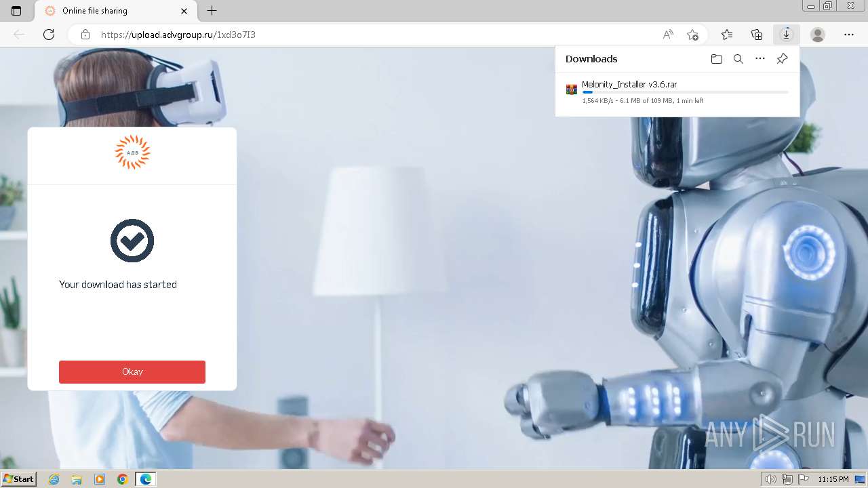Open Downloads folder icon in Downloads panel
The width and height of the screenshot is (868, 488).
(x=717, y=59)
